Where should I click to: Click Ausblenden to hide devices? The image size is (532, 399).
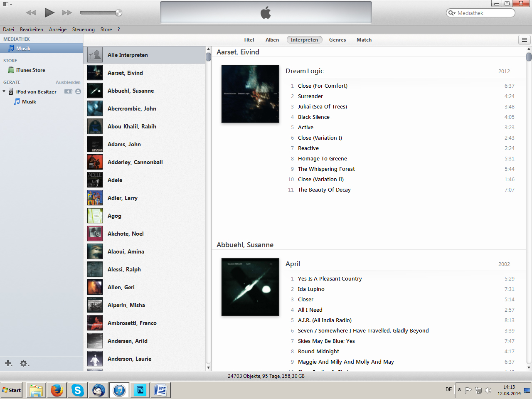(68, 82)
